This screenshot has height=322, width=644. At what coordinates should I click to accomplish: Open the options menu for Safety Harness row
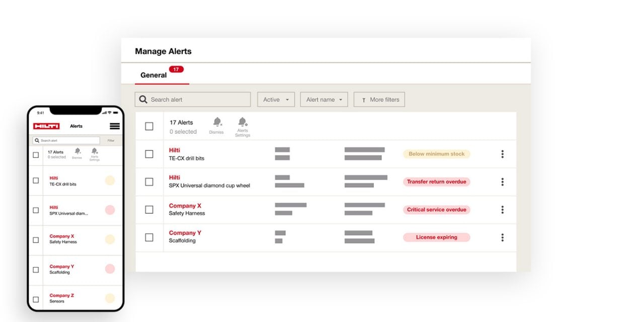point(502,209)
